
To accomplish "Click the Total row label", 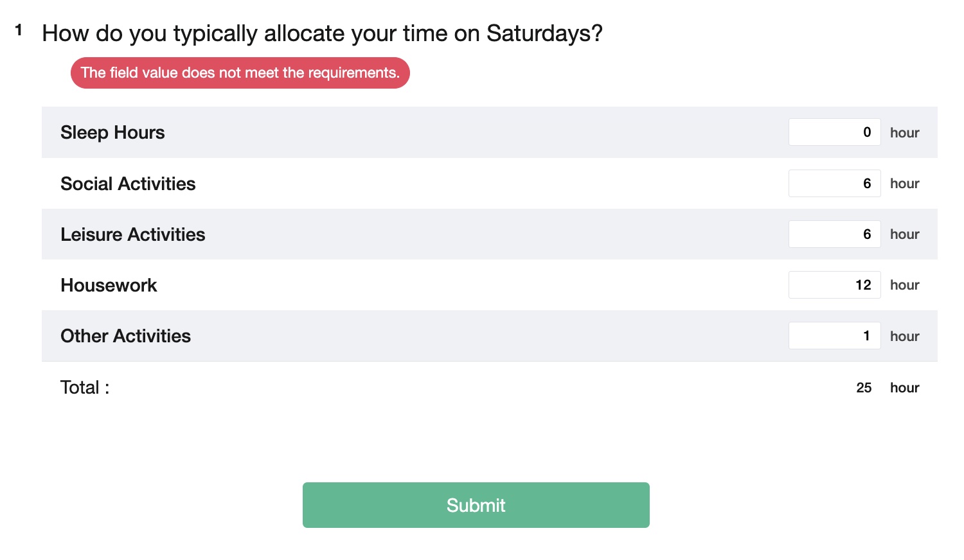I will [x=84, y=387].
